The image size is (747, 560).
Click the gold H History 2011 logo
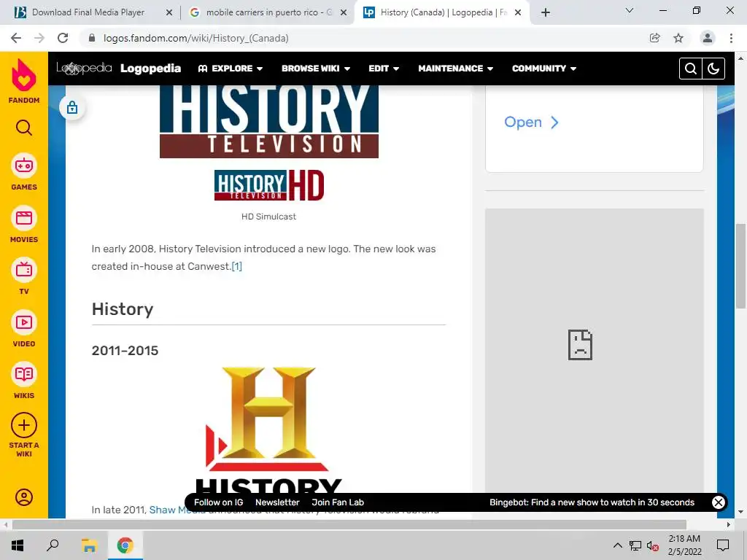pos(268,429)
